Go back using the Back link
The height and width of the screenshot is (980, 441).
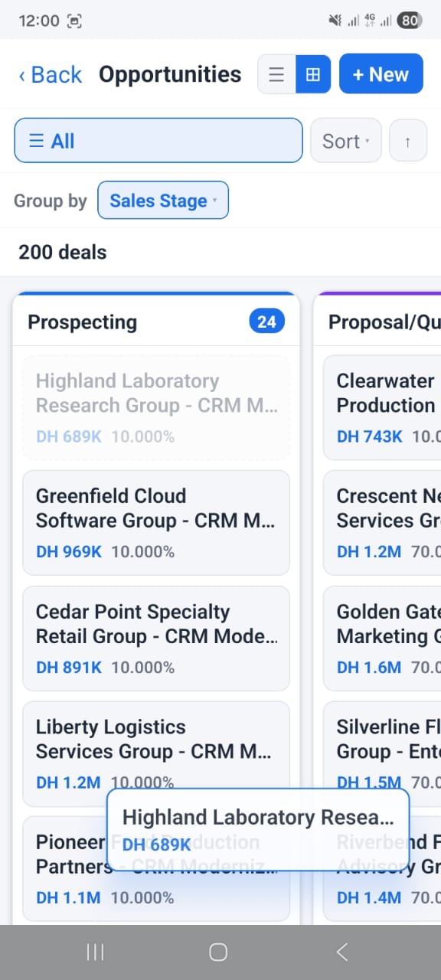click(x=50, y=74)
